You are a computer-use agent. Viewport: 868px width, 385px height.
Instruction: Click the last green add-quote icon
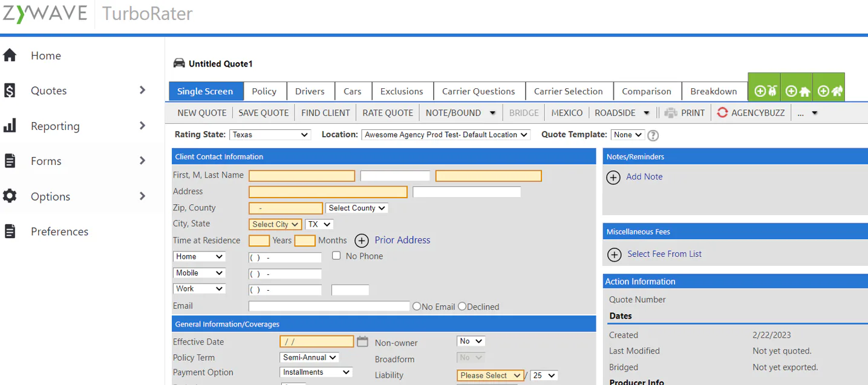tap(829, 91)
